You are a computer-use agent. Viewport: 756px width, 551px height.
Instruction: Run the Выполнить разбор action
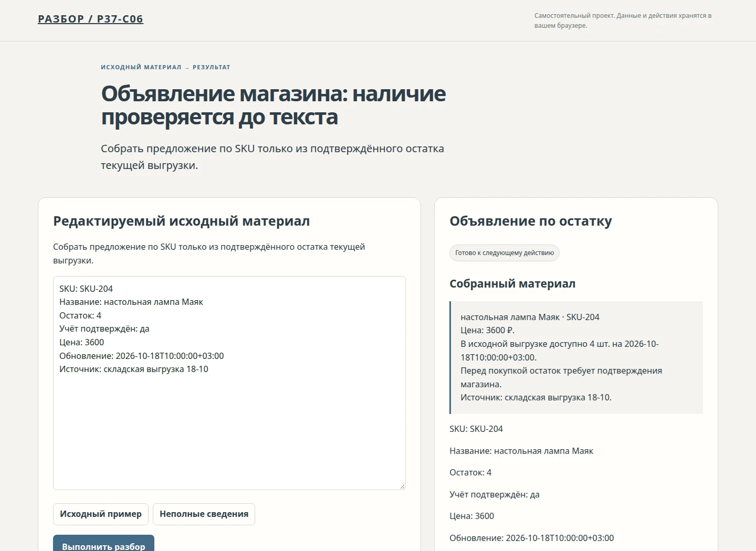pos(103,544)
